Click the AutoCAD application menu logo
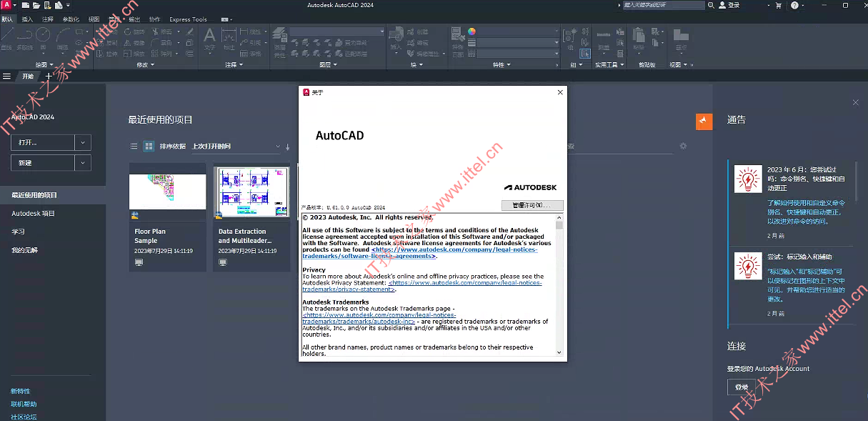Image resolution: width=868 pixels, height=421 pixels. pyautogui.click(x=6, y=5)
